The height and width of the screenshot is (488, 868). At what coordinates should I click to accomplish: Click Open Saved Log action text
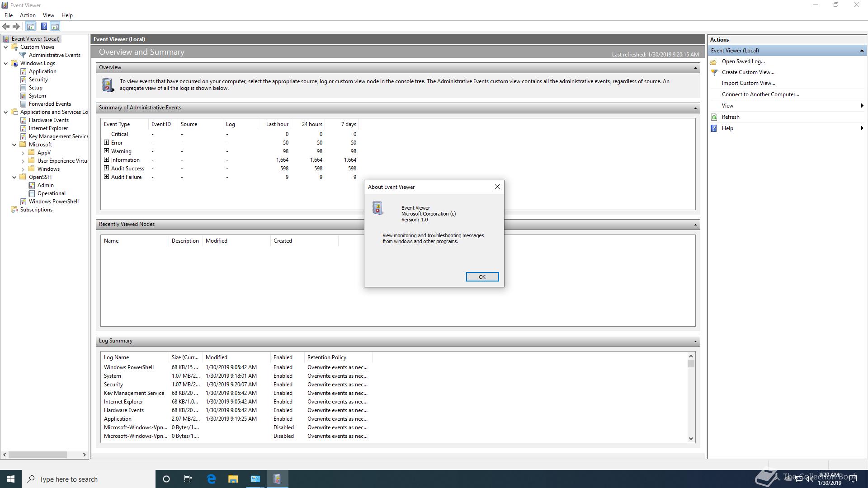tap(743, 61)
